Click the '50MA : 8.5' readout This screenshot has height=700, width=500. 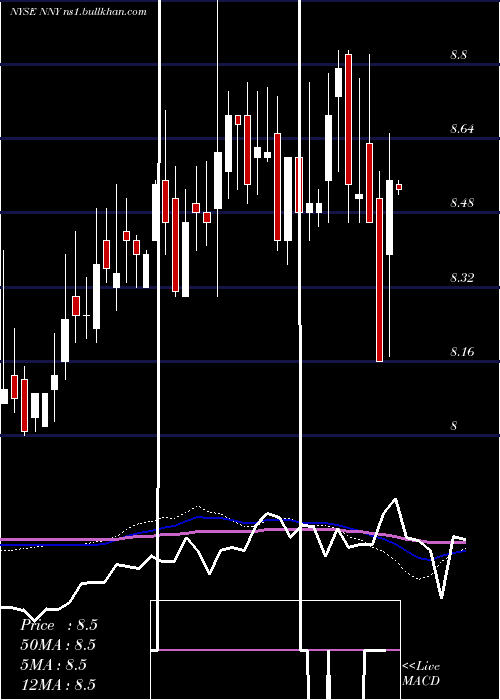coord(58,645)
